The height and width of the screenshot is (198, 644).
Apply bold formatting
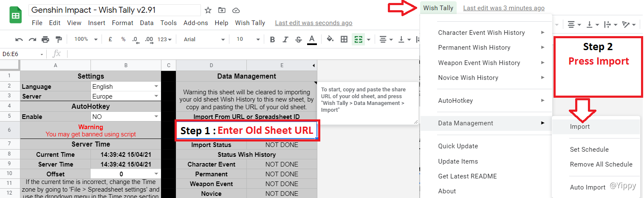(x=272, y=40)
